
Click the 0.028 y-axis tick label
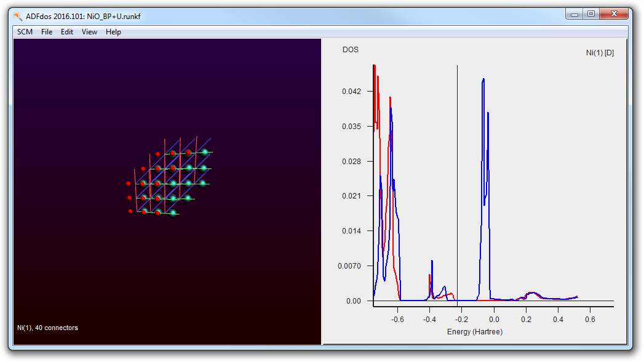(x=352, y=161)
